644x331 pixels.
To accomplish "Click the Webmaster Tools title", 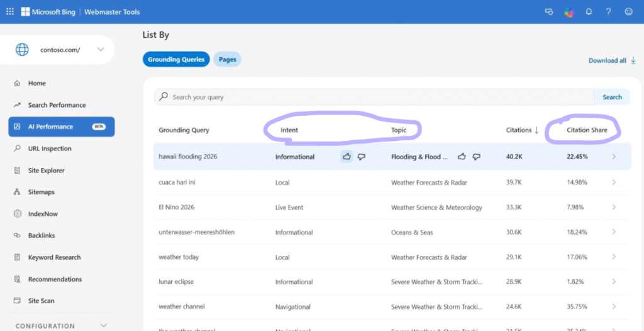I will (112, 12).
